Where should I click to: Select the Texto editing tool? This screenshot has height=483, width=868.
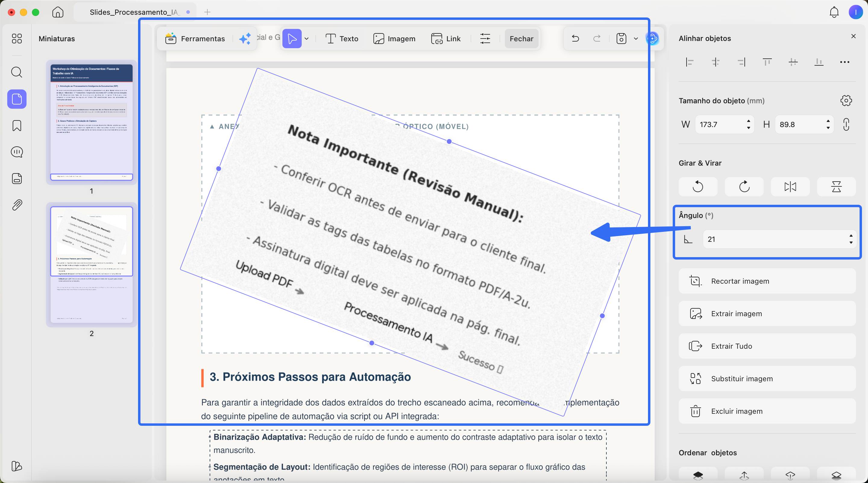click(x=342, y=39)
